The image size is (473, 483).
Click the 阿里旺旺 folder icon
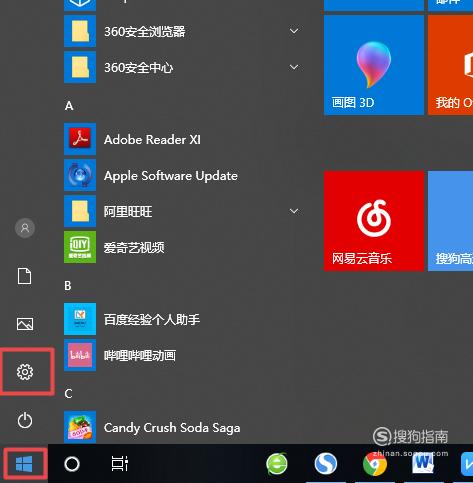pyautogui.click(x=80, y=211)
